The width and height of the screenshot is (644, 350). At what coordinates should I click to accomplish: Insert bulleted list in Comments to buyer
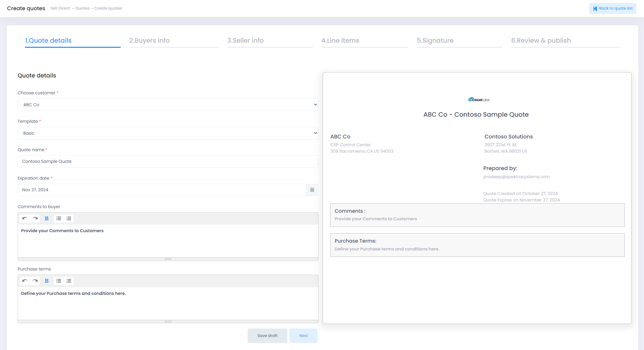coord(59,218)
